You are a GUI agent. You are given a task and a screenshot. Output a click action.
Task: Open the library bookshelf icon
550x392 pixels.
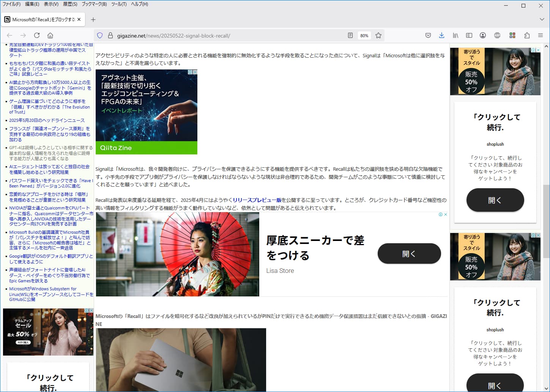pos(455,35)
